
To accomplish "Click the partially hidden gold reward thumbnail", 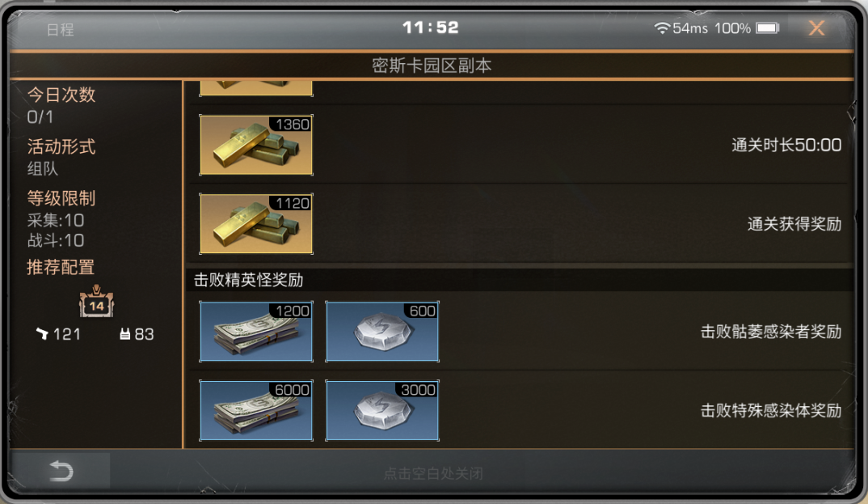I will click(256, 89).
